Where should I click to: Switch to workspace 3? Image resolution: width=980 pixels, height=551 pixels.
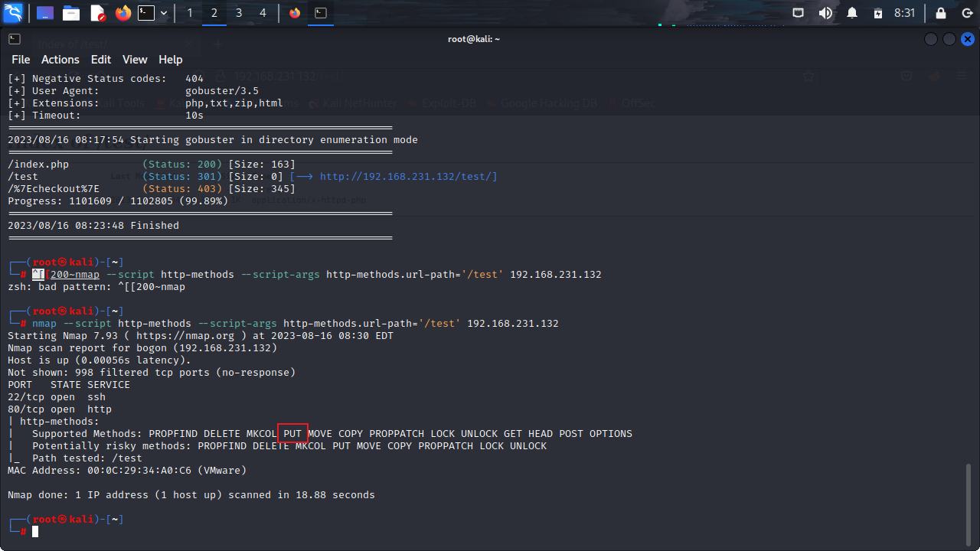click(239, 13)
